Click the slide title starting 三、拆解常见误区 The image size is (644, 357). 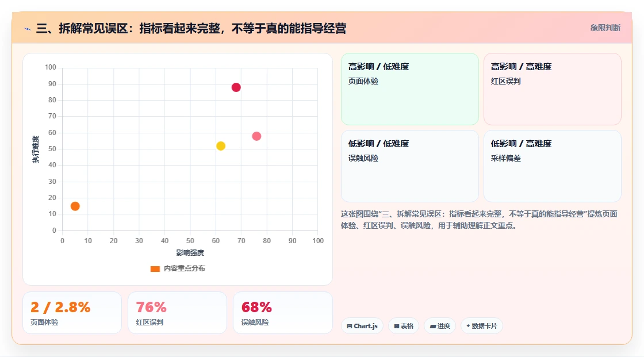point(191,28)
